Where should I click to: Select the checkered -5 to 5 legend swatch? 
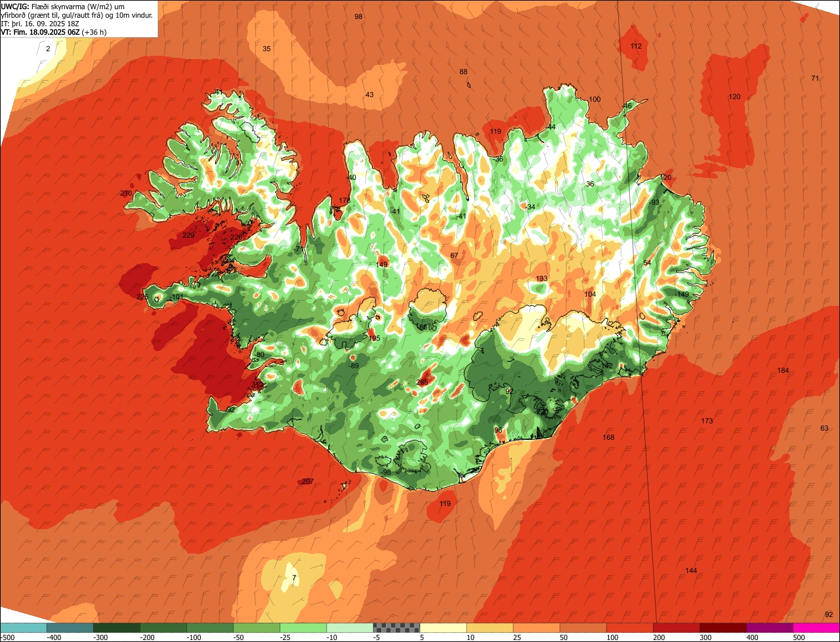(x=396, y=628)
